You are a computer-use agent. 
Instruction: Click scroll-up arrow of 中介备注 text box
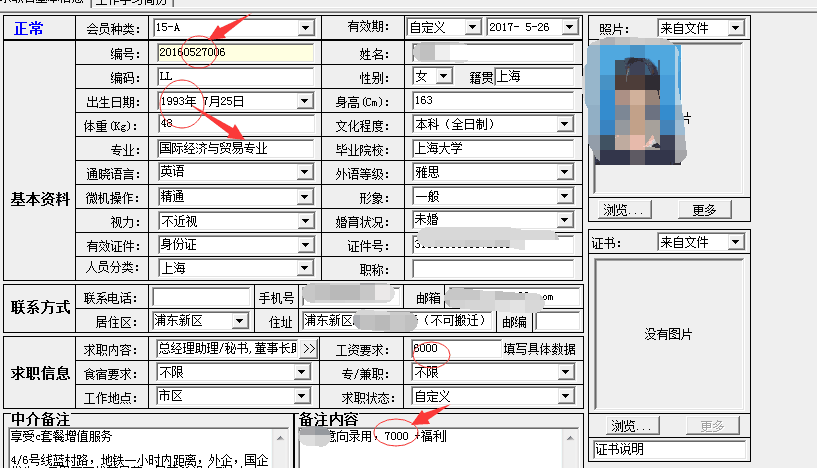[x=280, y=438]
